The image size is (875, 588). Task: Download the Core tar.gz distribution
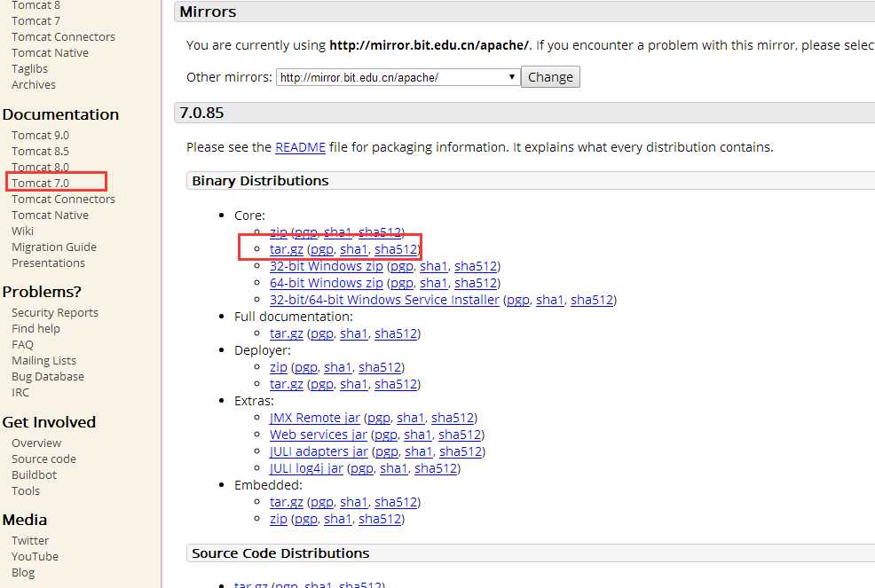pyautogui.click(x=287, y=249)
